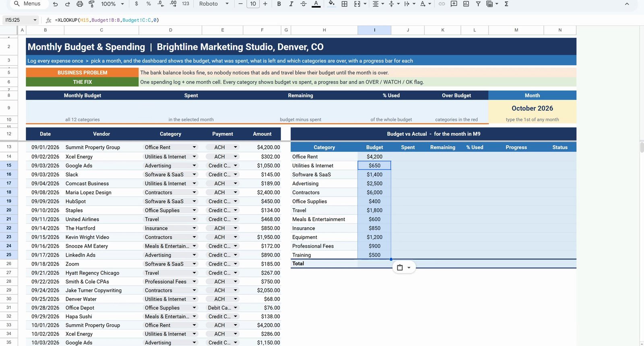Open paste options clipboard below the selection
644x346 pixels.
404,268
